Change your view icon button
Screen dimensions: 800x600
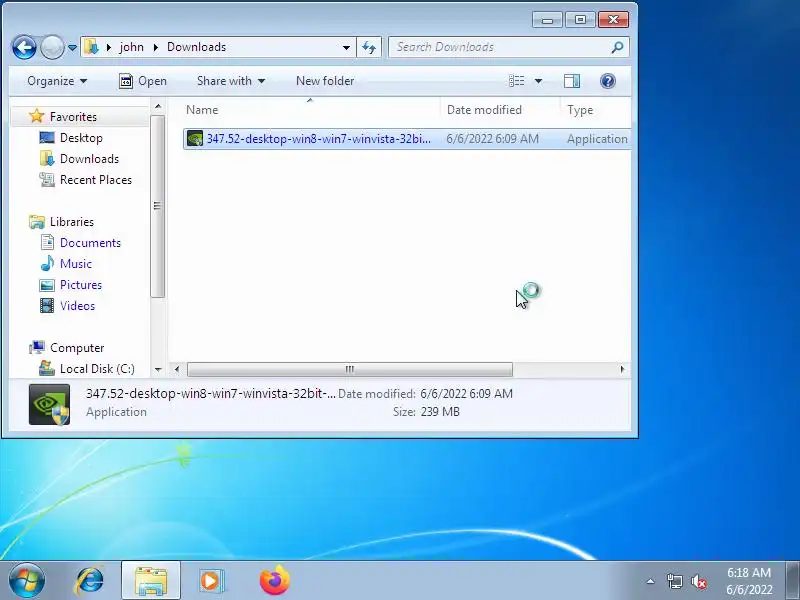(x=517, y=81)
